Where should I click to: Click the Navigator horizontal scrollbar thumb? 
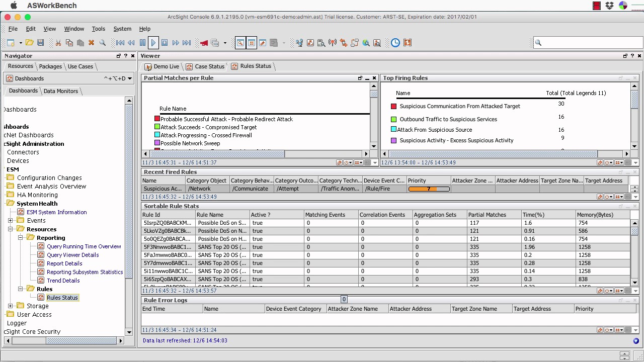click(82, 340)
